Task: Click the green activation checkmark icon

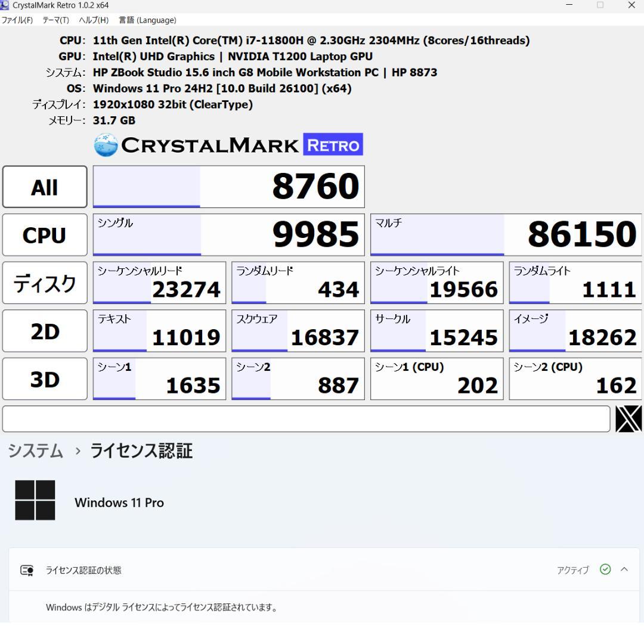Action: click(605, 569)
